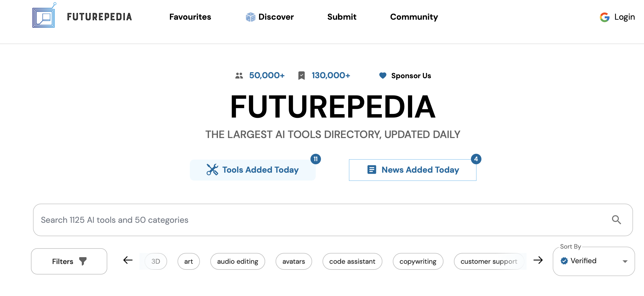Show News Added Today

coord(412,170)
